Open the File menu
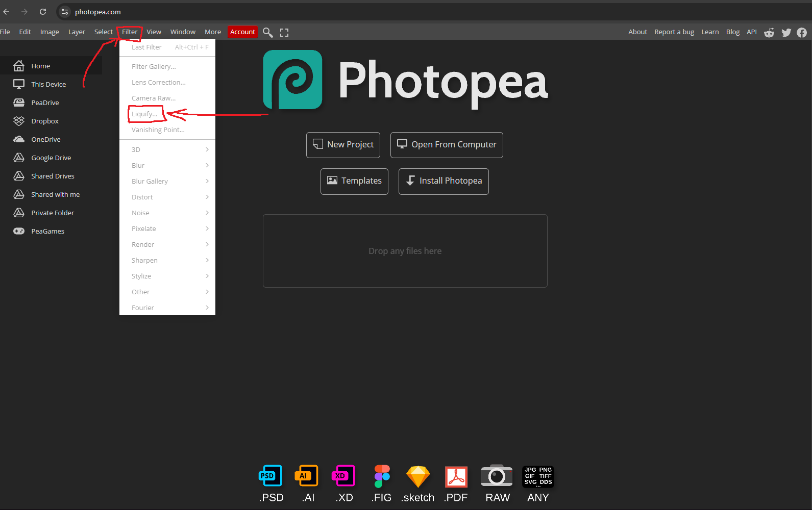This screenshot has height=510, width=812. tap(5, 32)
